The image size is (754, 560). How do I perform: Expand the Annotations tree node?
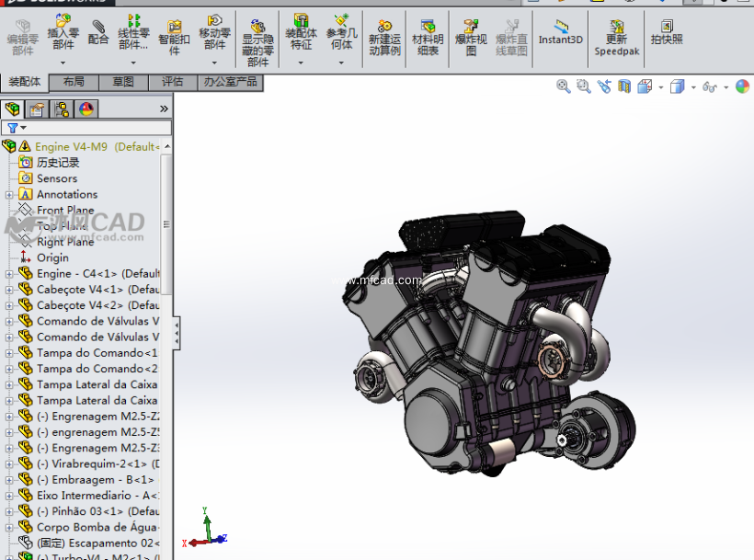coord(9,195)
